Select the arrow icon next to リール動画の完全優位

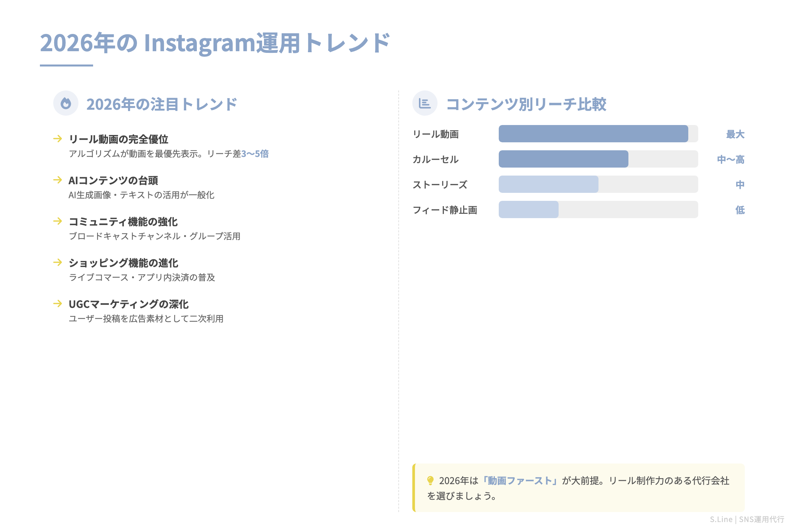(58, 138)
